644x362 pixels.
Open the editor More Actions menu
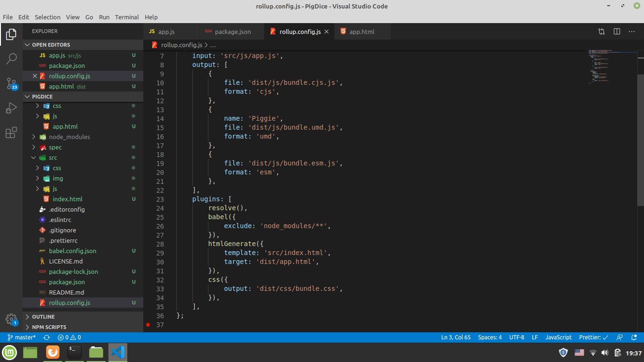(632, 32)
